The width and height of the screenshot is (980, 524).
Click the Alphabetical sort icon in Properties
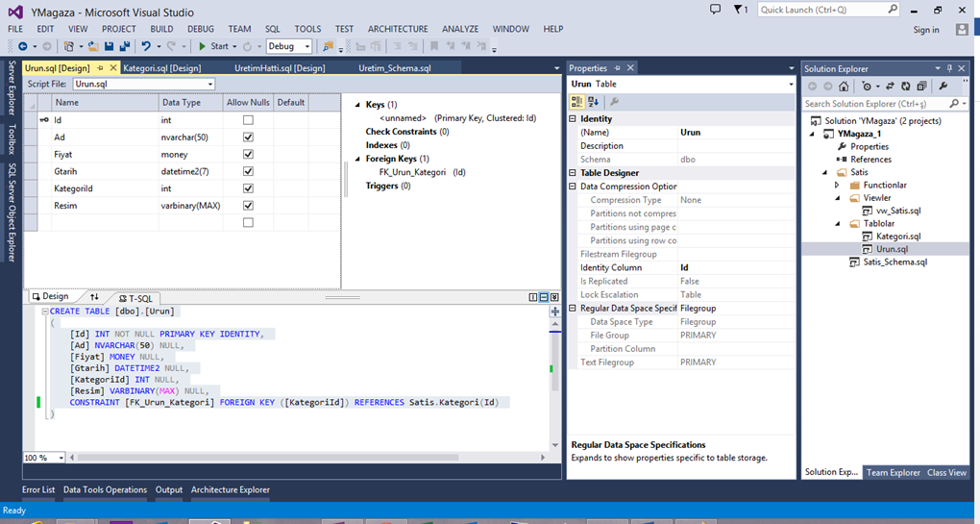[x=593, y=101]
